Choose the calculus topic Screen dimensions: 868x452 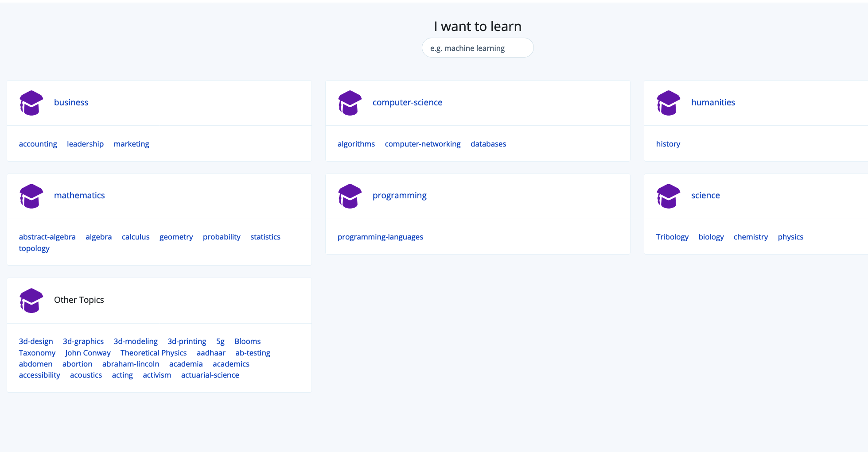click(x=136, y=237)
